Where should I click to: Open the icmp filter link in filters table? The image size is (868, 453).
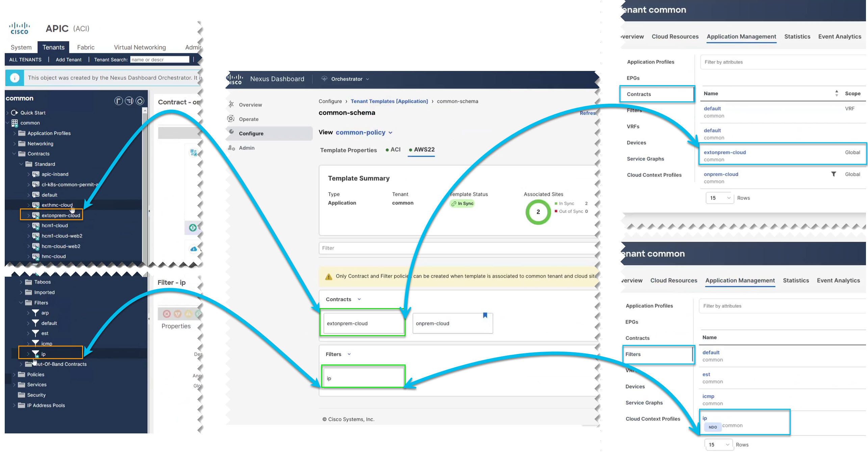click(708, 396)
